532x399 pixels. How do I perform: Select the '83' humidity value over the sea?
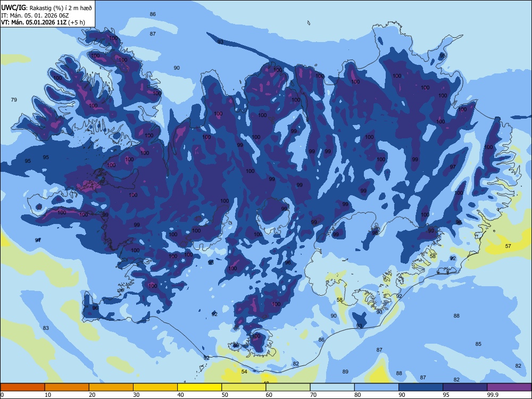46,328
